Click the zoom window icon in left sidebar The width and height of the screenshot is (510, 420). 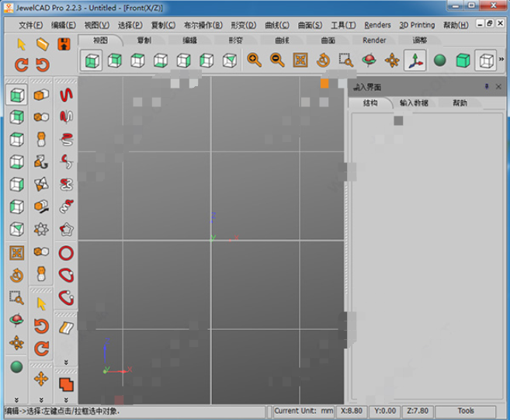point(16,297)
